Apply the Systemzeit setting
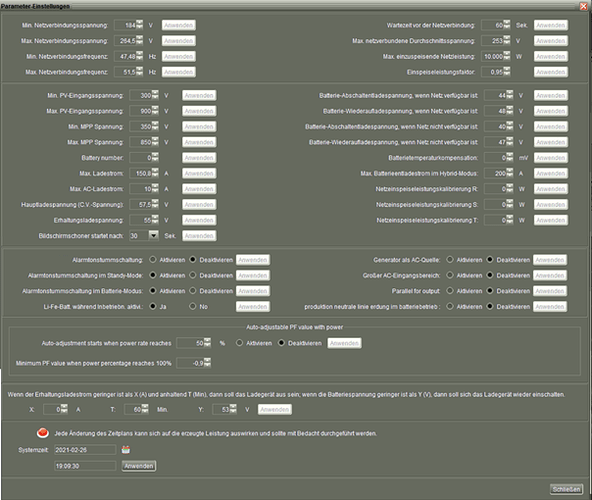The height and width of the screenshot is (500, 592). (139, 466)
